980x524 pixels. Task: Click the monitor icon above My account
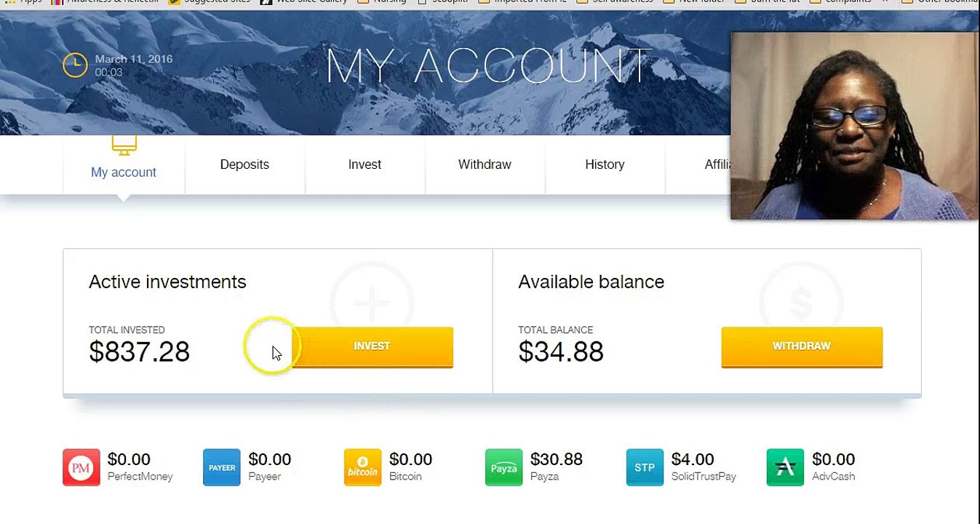(x=124, y=146)
